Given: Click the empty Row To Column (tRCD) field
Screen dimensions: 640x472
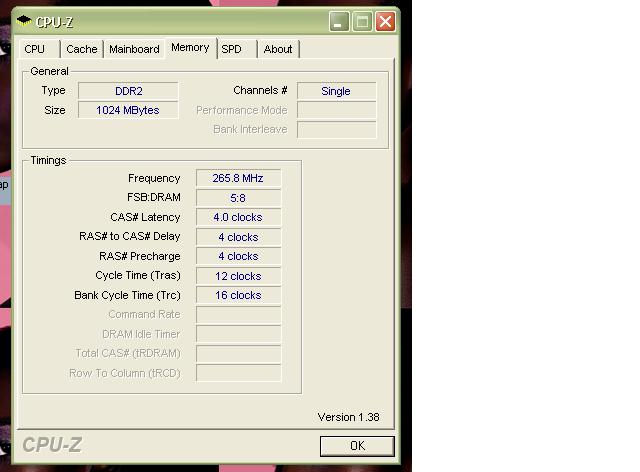Looking at the screenshot, I should [238, 373].
